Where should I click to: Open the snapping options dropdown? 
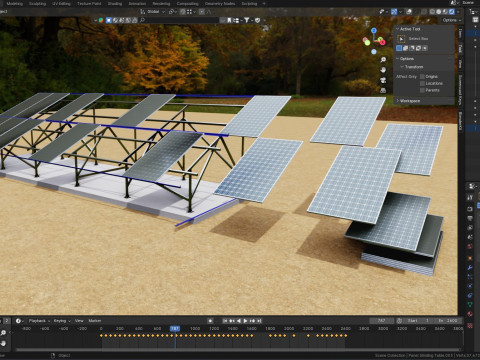pos(191,12)
